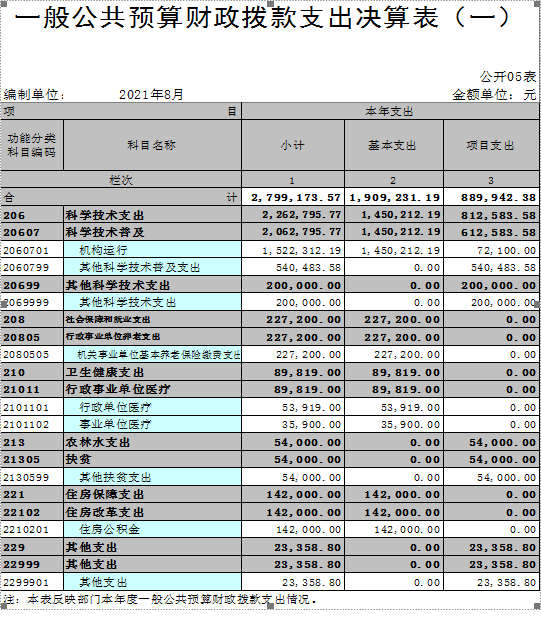
Task: Select the 行政事业单位养老支出 cell
Action: pos(152,337)
